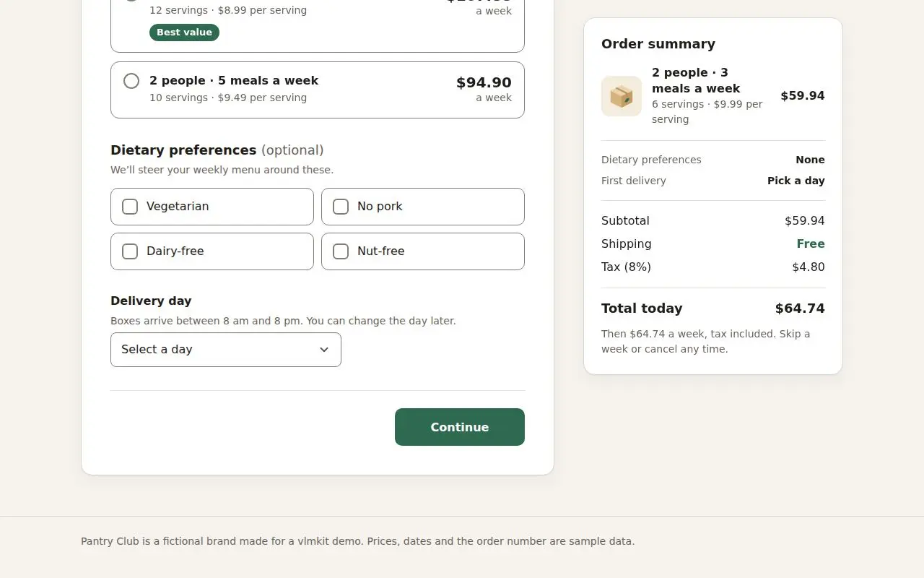Click the 2 people 3 meals summary item

[713, 96]
